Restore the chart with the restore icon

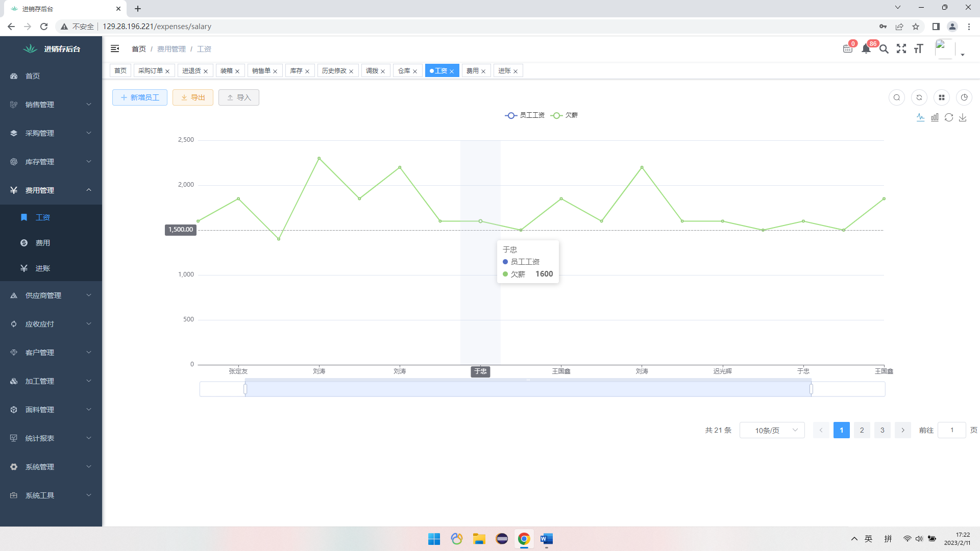coord(949,117)
